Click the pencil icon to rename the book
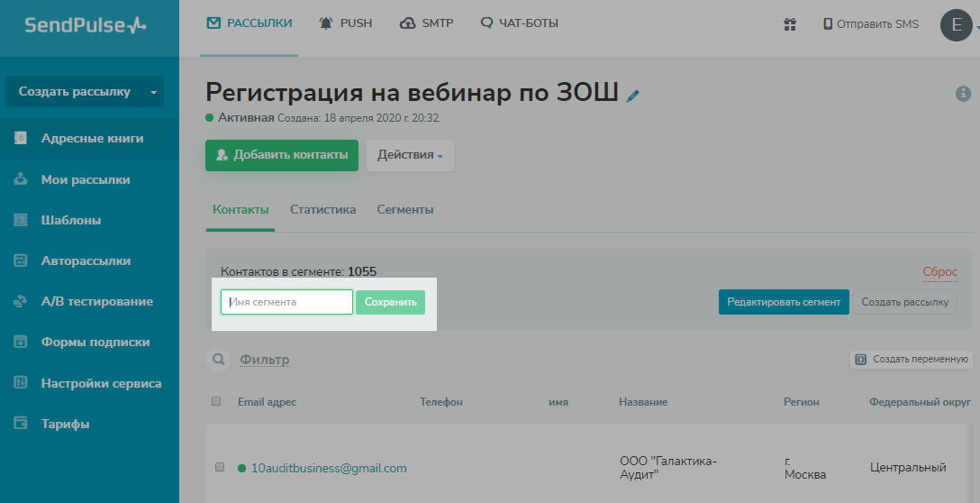Screen dimensions: 980x503 (x=633, y=96)
